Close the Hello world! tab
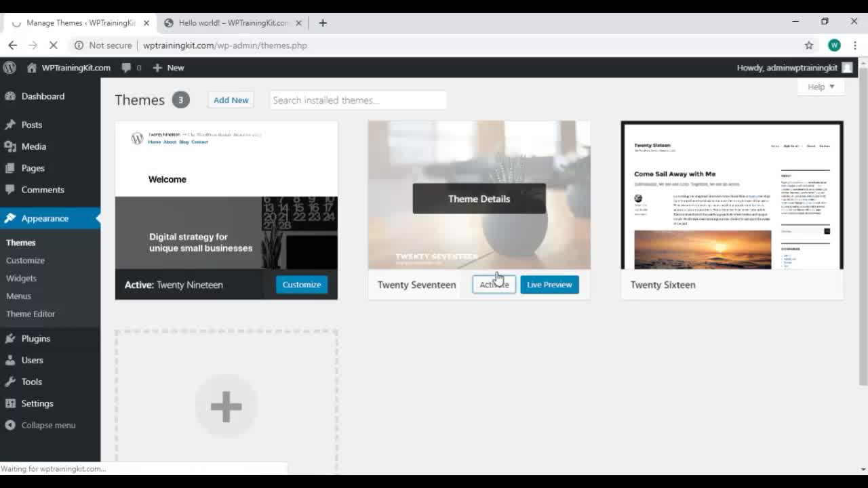Screen dimensions: 868x488 298,23
